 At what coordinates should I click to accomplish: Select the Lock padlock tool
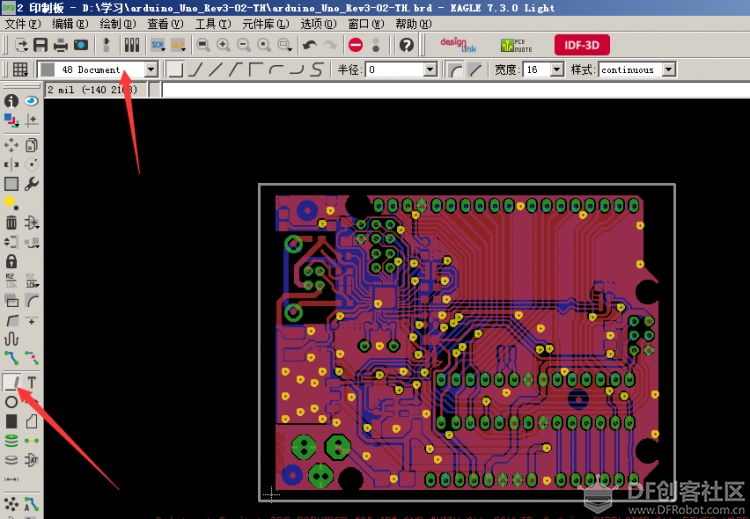pos(11,261)
